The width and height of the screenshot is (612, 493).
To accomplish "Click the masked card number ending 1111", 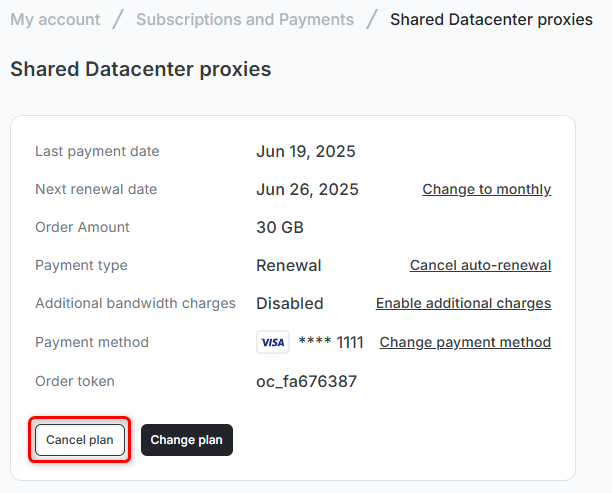I will coord(331,342).
